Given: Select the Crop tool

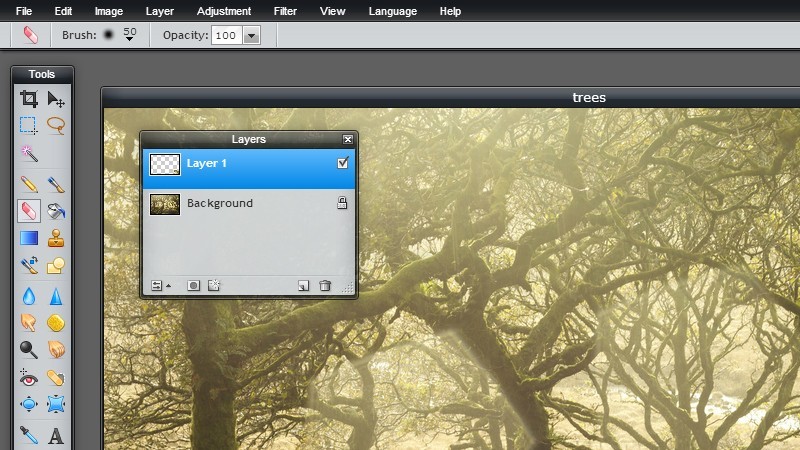Looking at the screenshot, I should click(29, 99).
